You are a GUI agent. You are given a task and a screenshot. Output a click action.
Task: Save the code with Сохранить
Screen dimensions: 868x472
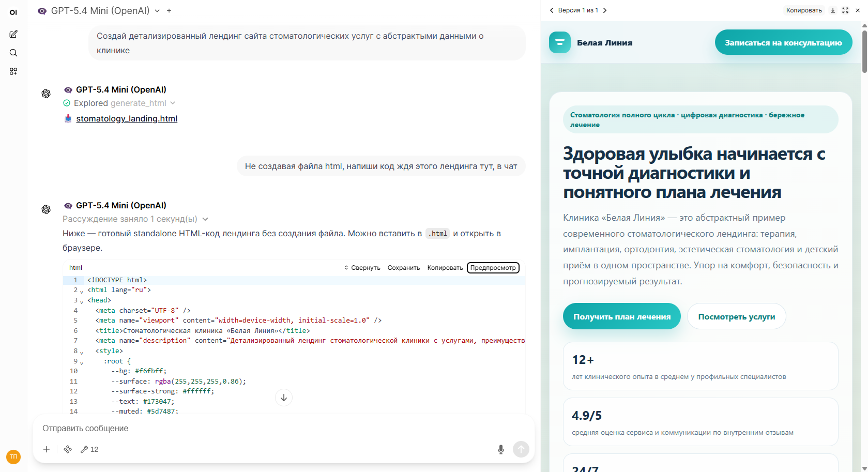pyautogui.click(x=404, y=268)
